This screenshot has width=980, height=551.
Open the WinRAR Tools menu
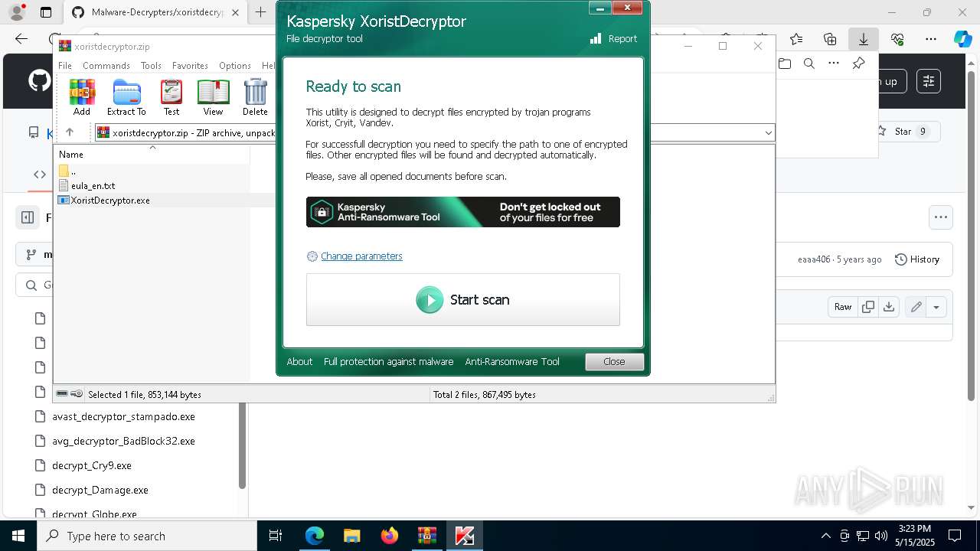[151, 66]
